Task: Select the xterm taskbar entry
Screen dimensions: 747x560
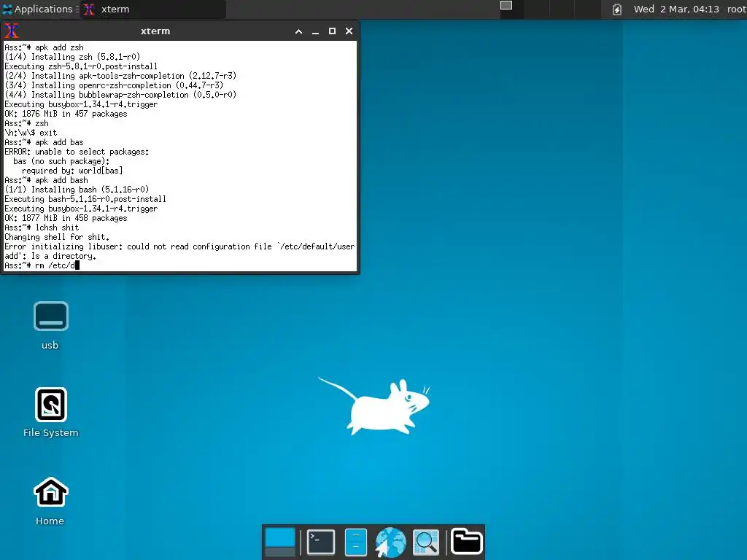Action: [x=152, y=9]
